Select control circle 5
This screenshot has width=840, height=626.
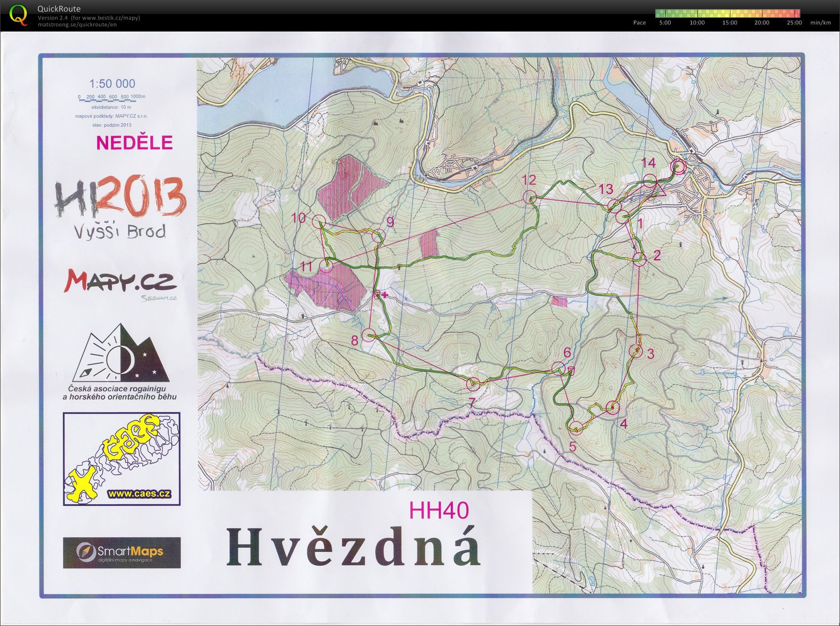(576, 428)
